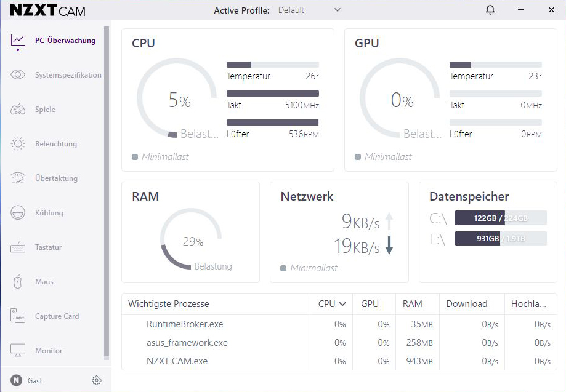The width and height of the screenshot is (566, 392).
Task: Select the NZXT CAM.exe process row
Action: click(177, 361)
